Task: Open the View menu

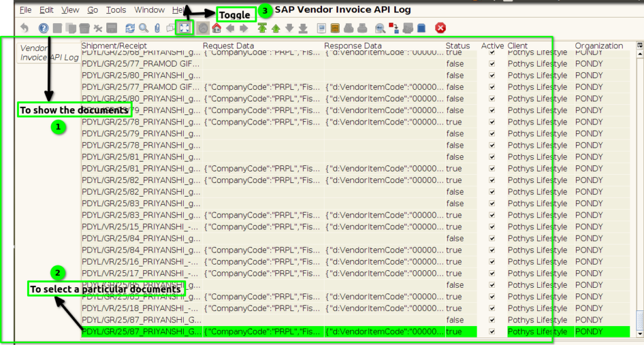Action: pyautogui.click(x=70, y=10)
